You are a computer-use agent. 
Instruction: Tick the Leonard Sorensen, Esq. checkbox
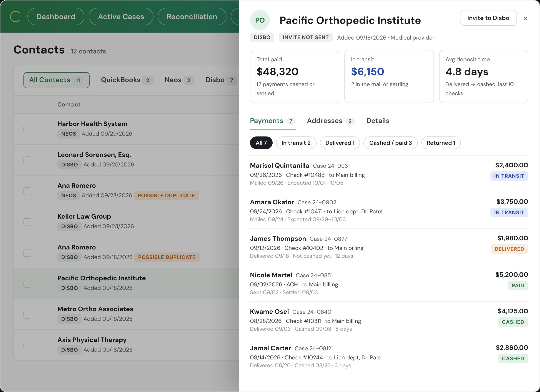(x=27, y=160)
